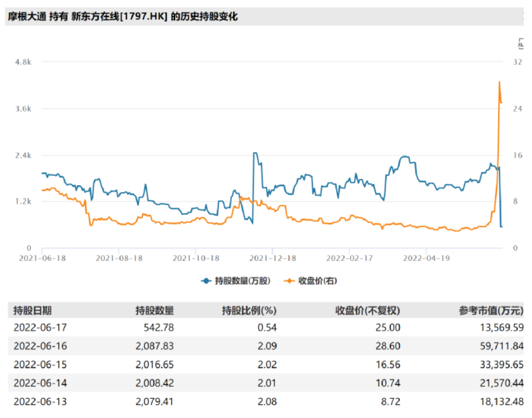Click the market value 33,395.65
This screenshot has width=532, height=418.
(502, 365)
